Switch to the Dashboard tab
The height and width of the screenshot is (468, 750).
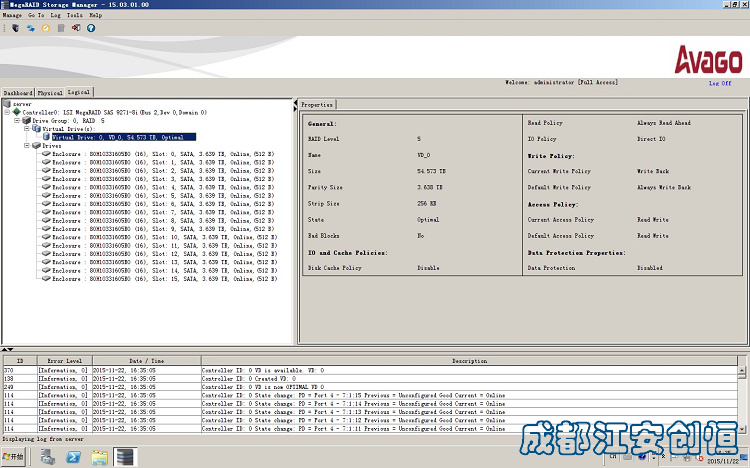[x=18, y=93]
